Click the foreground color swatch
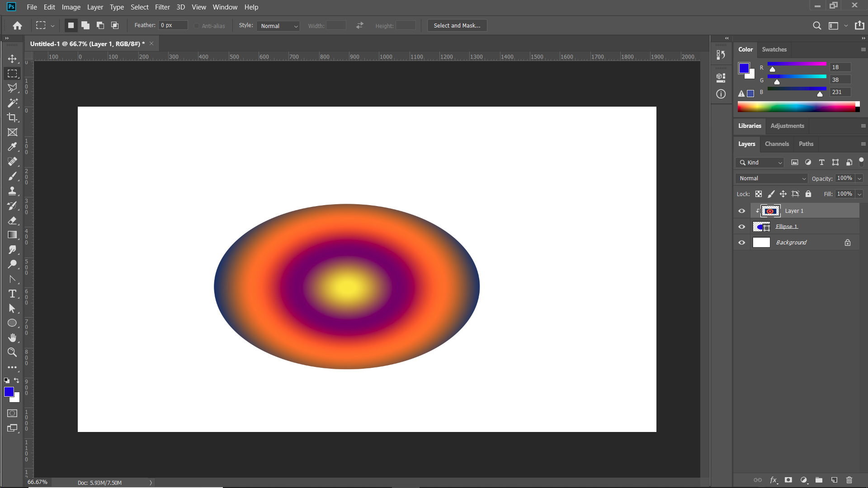 9,392
